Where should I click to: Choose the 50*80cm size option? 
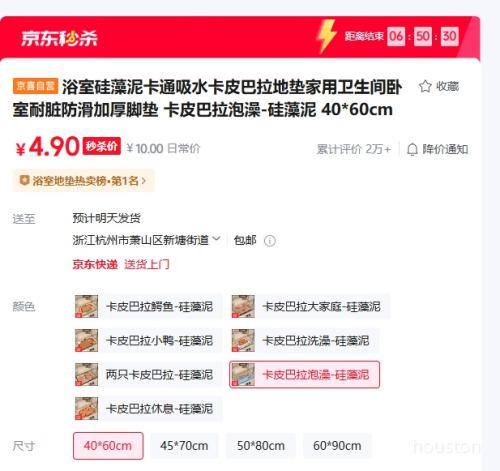pyautogui.click(x=261, y=446)
